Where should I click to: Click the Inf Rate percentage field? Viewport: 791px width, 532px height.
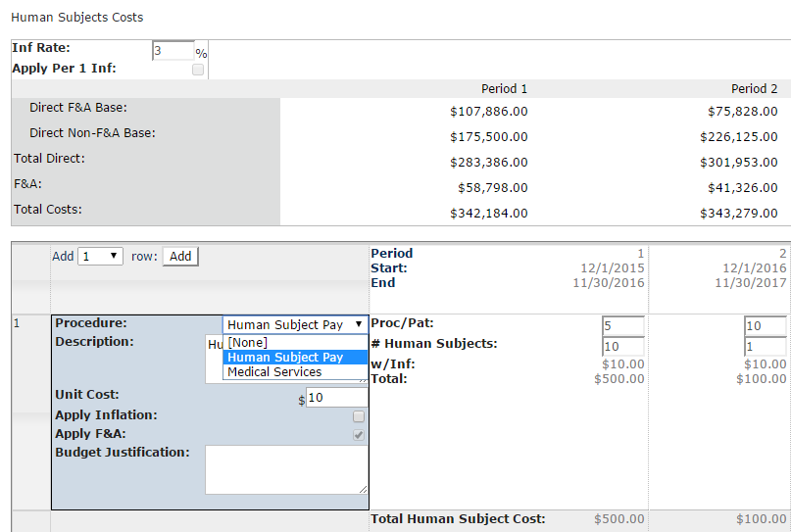[x=173, y=51]
